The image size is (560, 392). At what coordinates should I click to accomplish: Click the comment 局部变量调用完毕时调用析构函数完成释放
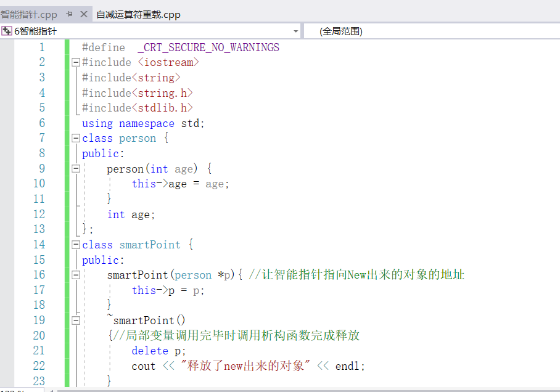pos(236,335)
